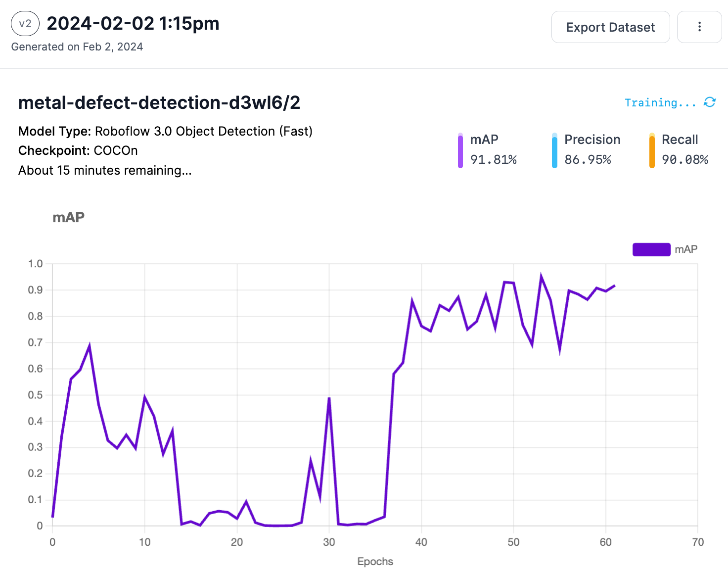Click the mAP chart title
Screen dimensions: 728x575
click(69, 217)
